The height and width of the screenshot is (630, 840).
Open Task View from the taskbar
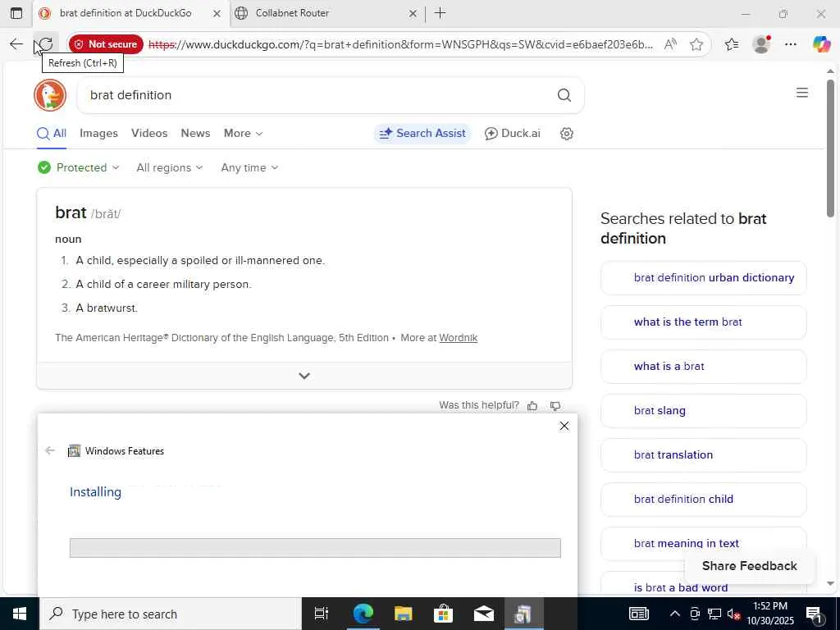pyautogui.click(x=322, y=614)
